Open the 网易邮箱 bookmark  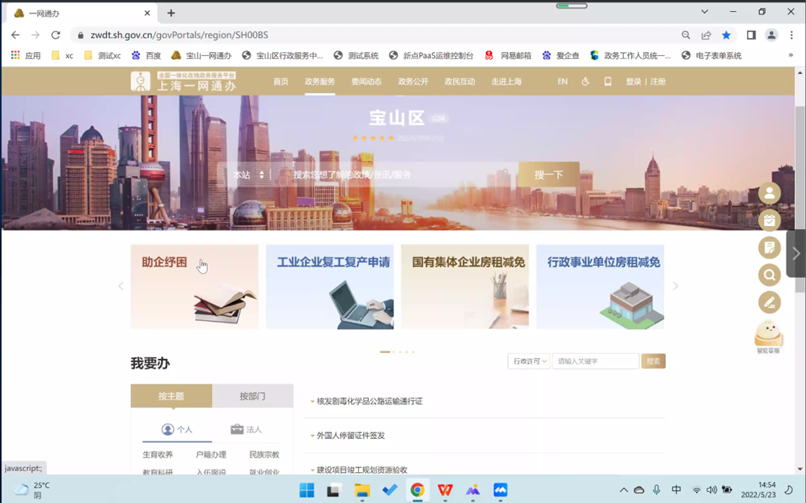coord(508,55)
